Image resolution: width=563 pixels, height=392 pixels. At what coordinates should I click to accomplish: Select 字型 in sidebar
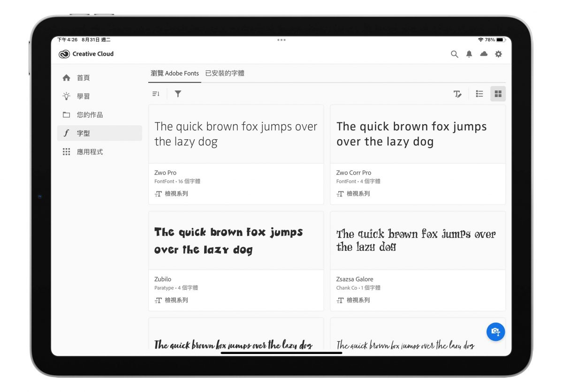[99, 133]
